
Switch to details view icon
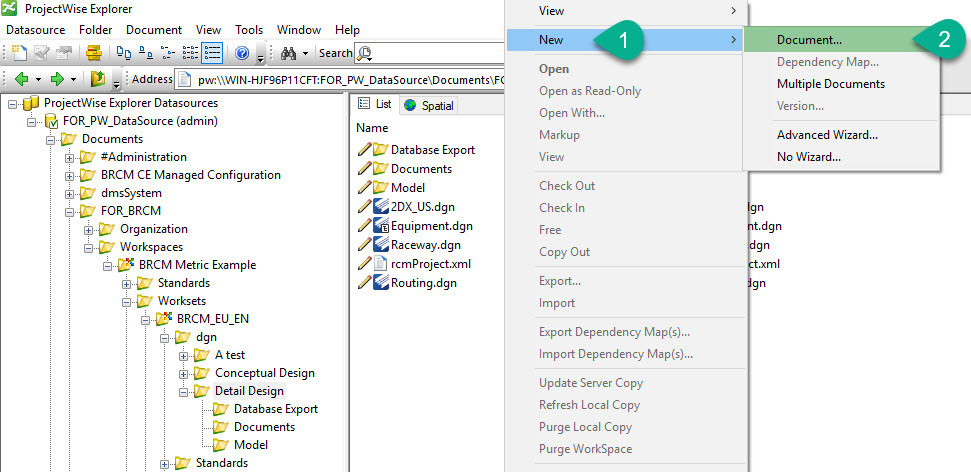pos(190,53)
